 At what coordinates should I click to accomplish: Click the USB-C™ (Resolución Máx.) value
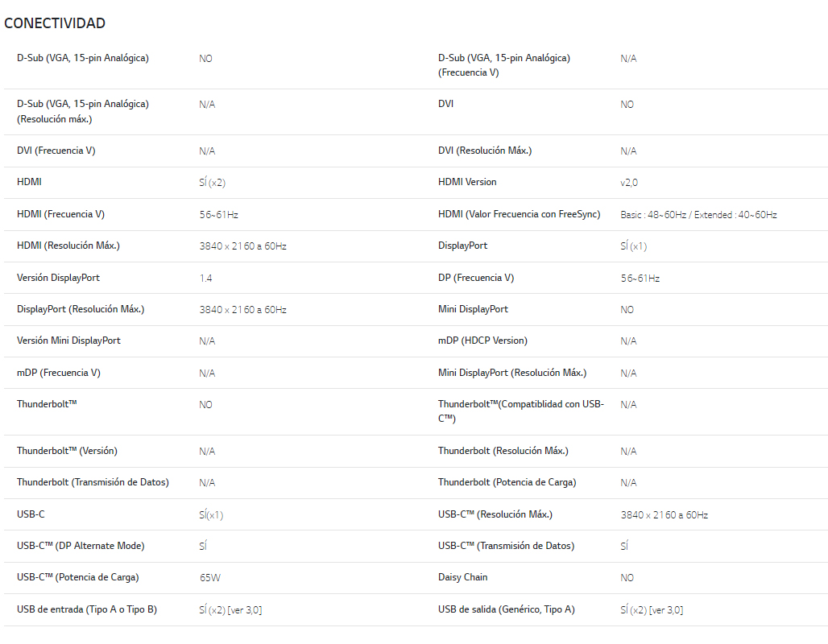click(664, 515)
